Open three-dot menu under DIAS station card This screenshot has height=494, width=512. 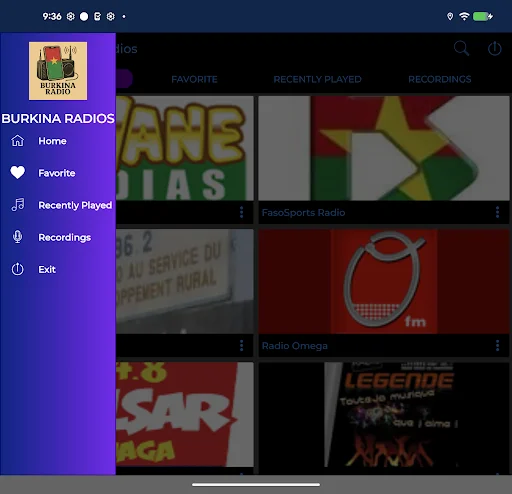(x=242, y=212)
